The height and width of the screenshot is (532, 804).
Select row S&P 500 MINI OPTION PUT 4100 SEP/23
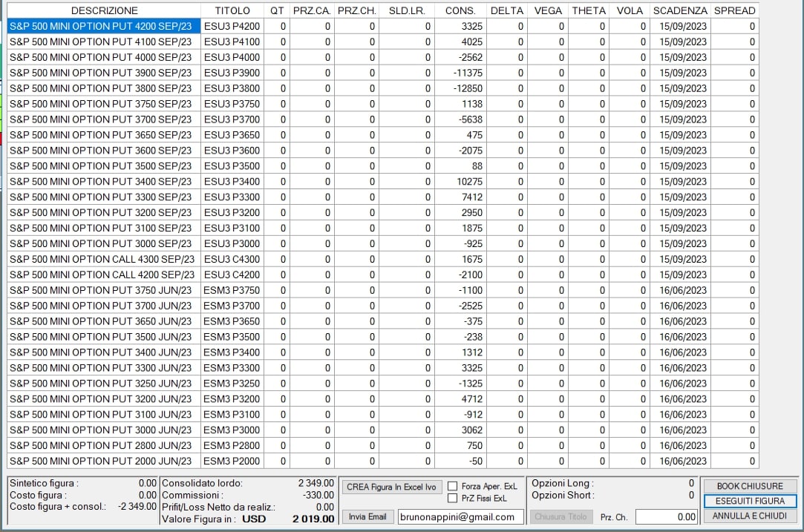[x=383, y=42]
